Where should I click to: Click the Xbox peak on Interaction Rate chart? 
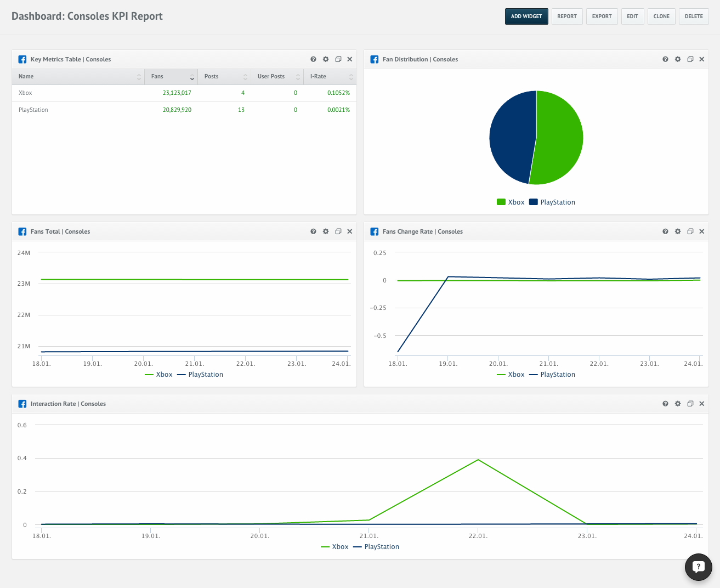coord(478,460)
